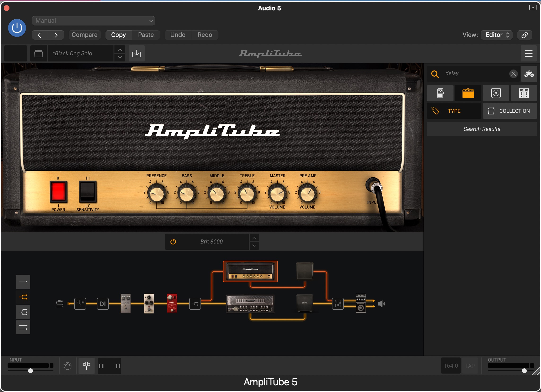Select the tuner block in signal chain
The height and width of the screenshot is (392, 541).
tap(80, 304)
